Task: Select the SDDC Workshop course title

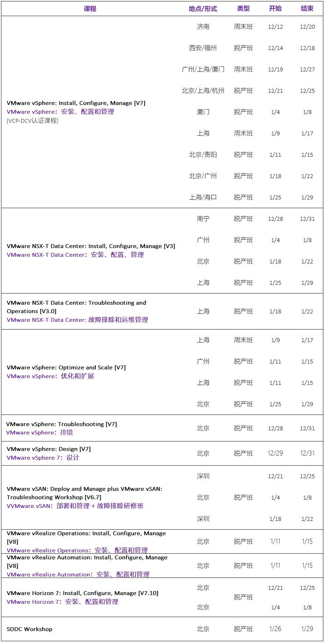Action: [29, 629]
